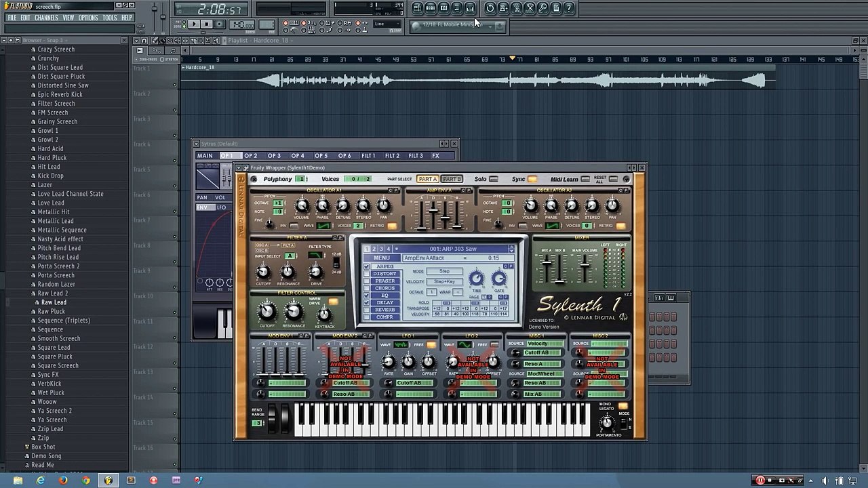The height and width of the screenshot is (488, 868).
Task: Click the Oscillator A1 VOLUME knob
Action: 302,205
